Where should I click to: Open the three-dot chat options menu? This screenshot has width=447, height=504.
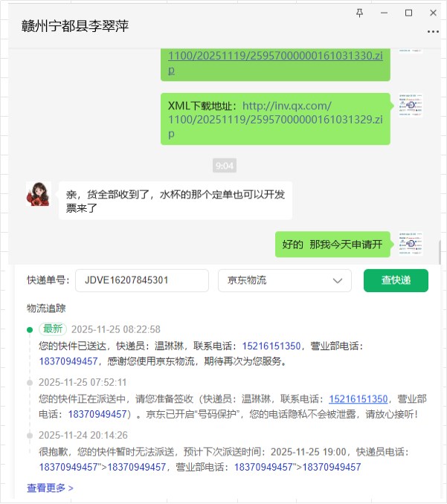pos(433,31)
